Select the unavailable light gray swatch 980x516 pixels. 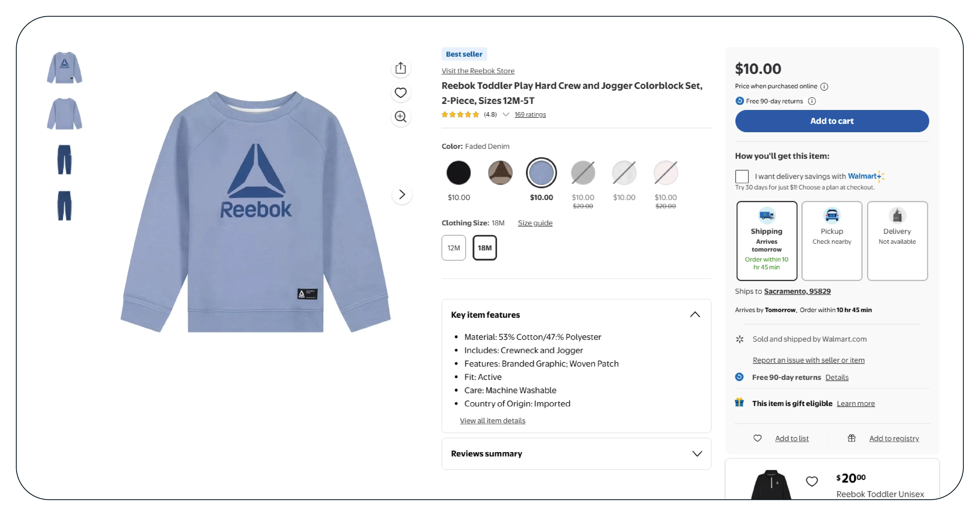coord(624,173)
